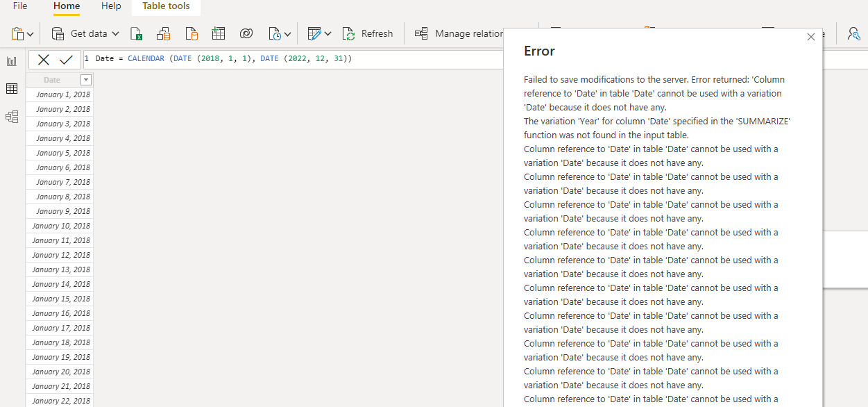Select the January 2, 2018 cell
Screen dimensions: 868x407
tap(60, 109)
